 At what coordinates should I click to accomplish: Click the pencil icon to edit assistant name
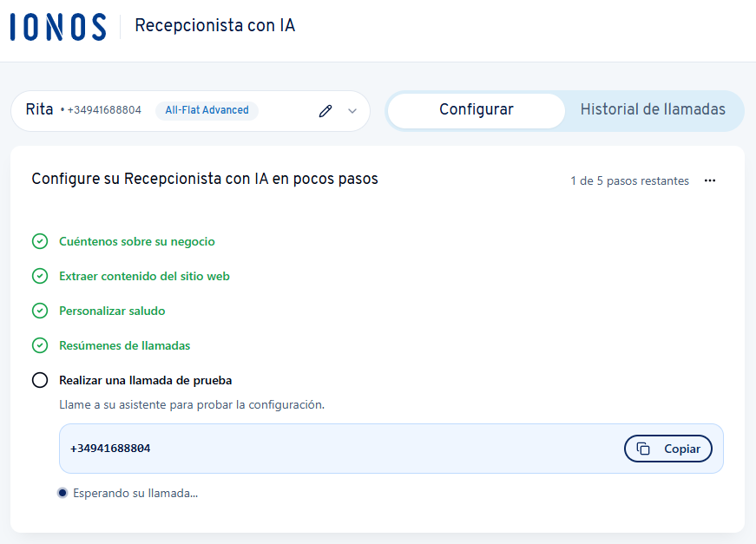coord(325,110)
